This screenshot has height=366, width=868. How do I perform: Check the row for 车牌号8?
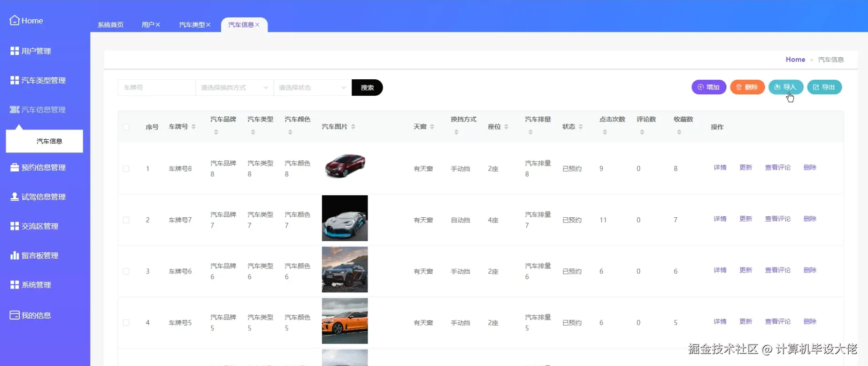point(126,168)
